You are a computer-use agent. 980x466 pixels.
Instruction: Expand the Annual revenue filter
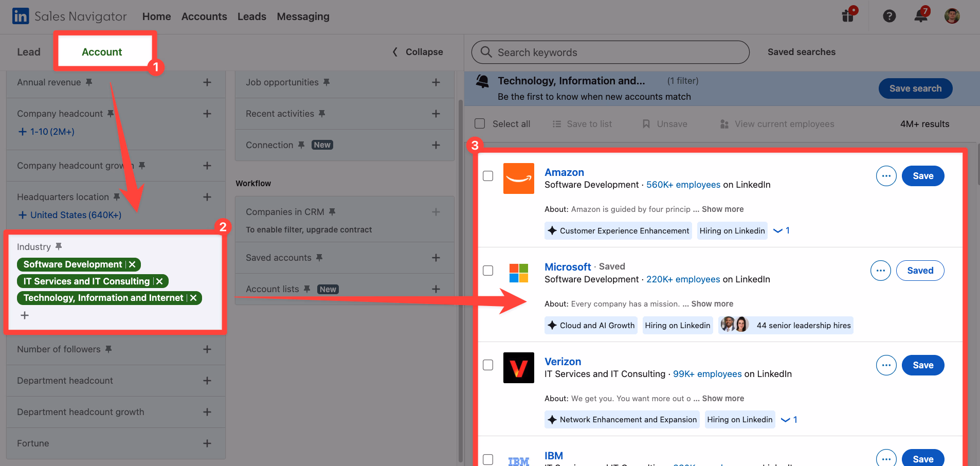[207, 82]
